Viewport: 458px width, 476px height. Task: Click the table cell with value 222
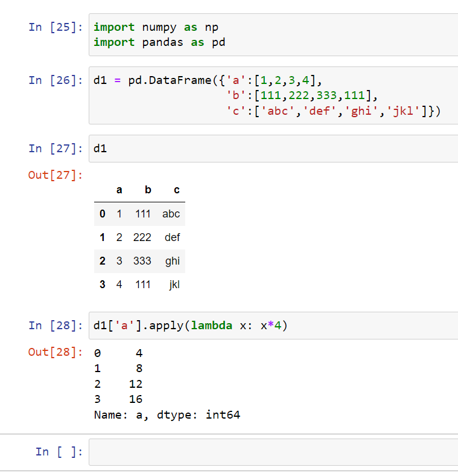pyautogui.click(x=142, y=237)
